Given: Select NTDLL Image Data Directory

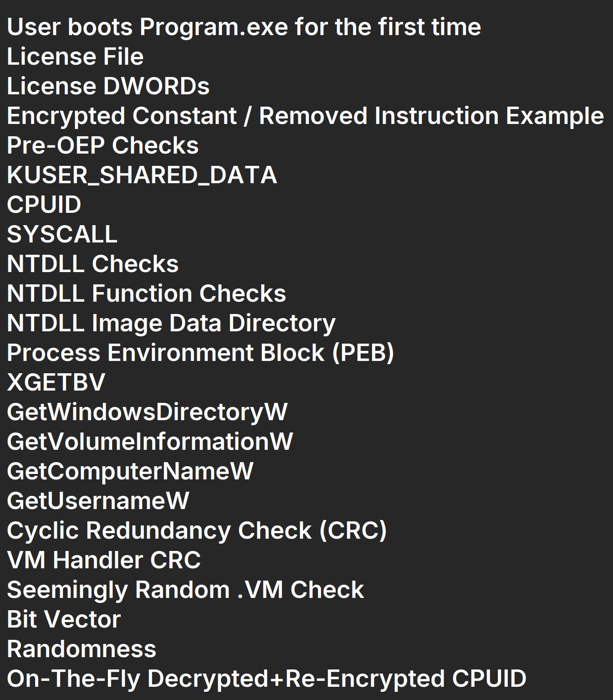Looking at the screenshot, I should tap(171, 323).
